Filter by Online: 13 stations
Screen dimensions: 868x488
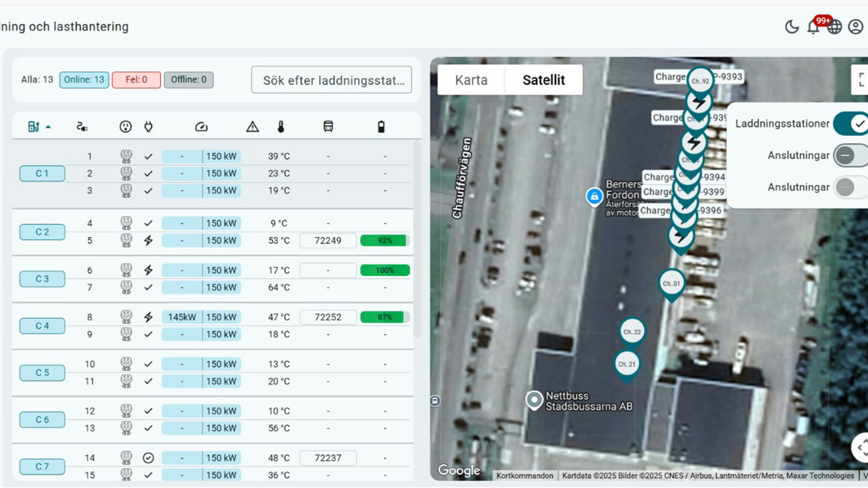pos(84,80)
